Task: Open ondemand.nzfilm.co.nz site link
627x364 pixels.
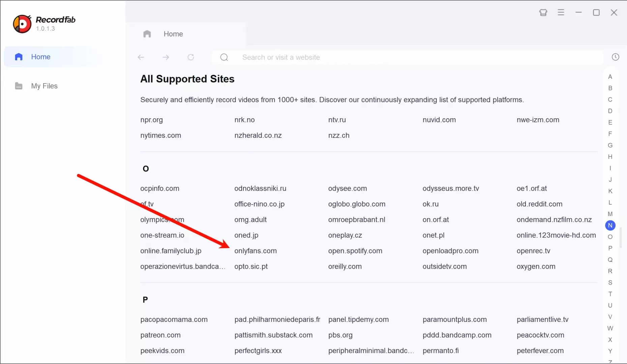Action: [x=554, y=220]
